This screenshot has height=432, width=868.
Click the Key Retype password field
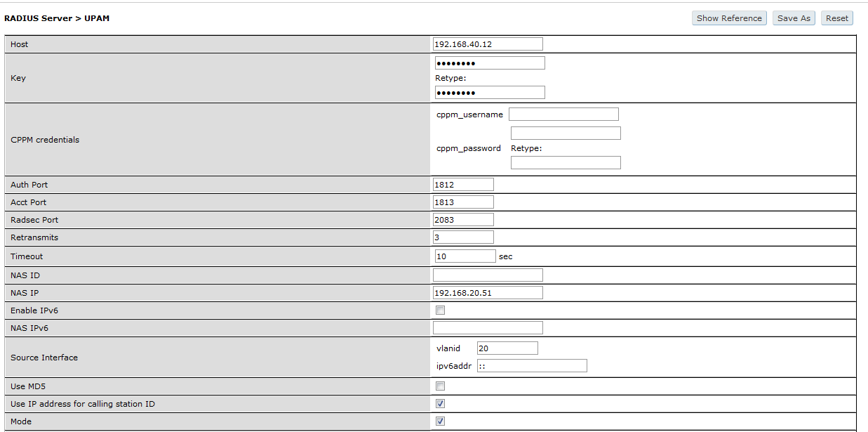(489, 93)
